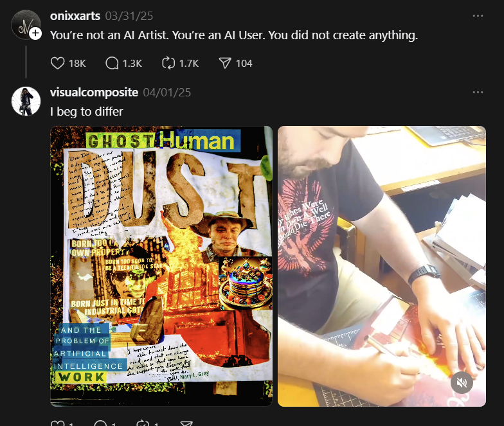504x426 pixels.
Task: Share the visualcomposite reply
Action: click(186, 423)
